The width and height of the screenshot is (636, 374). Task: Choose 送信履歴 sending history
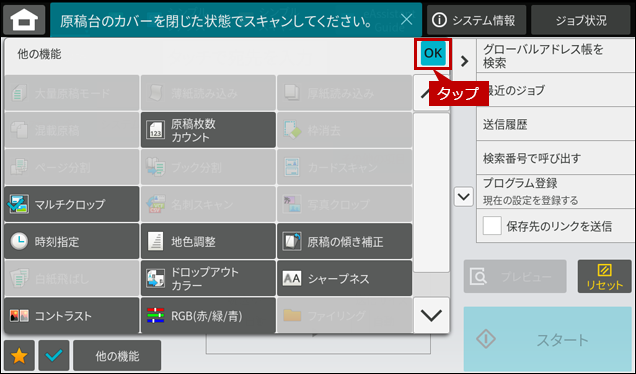click(x=555, y=124)
